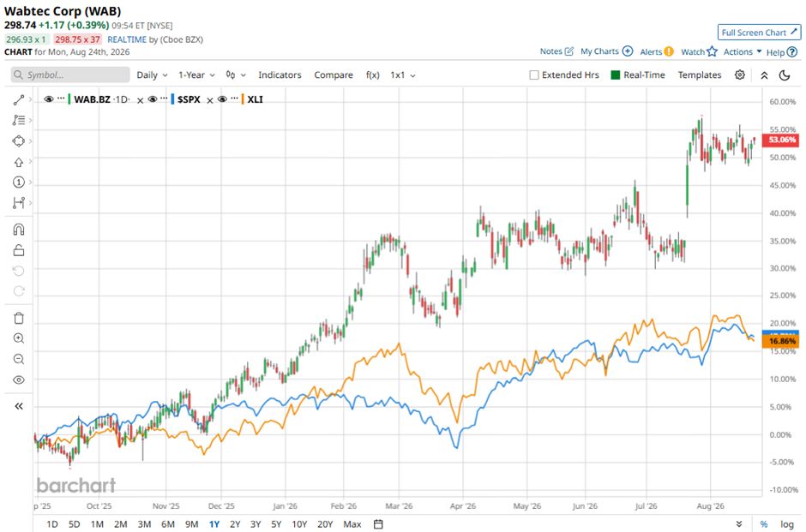Expand the Actions dropdown
This screenshot has width=806, height=532.
pos(743,51)
